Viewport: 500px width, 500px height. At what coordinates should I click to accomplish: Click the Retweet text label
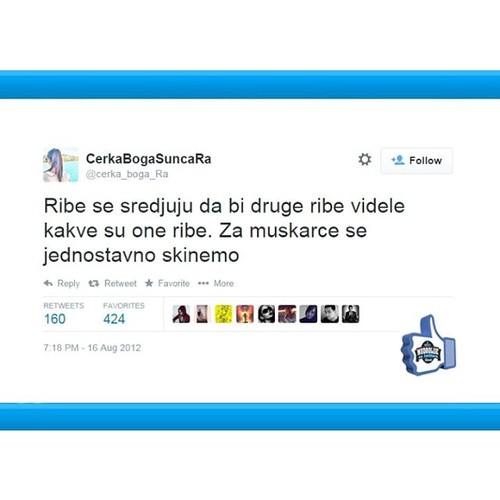coord(120,283)
